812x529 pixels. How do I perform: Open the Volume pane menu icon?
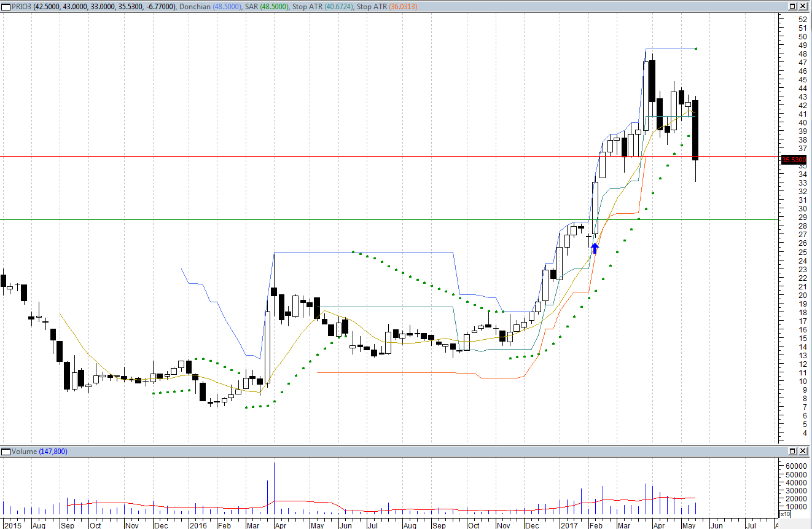coord(6,452)
